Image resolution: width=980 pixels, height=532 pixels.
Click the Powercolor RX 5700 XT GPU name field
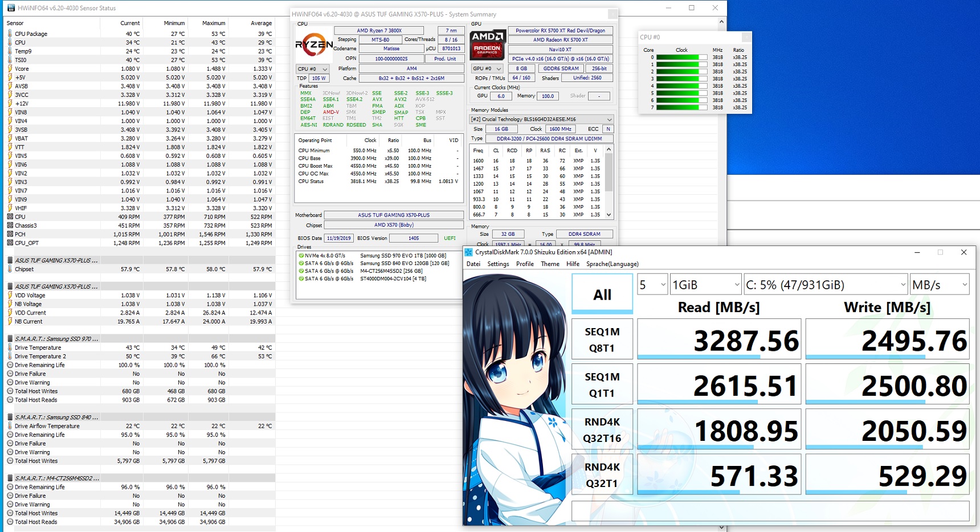(561, 31)
